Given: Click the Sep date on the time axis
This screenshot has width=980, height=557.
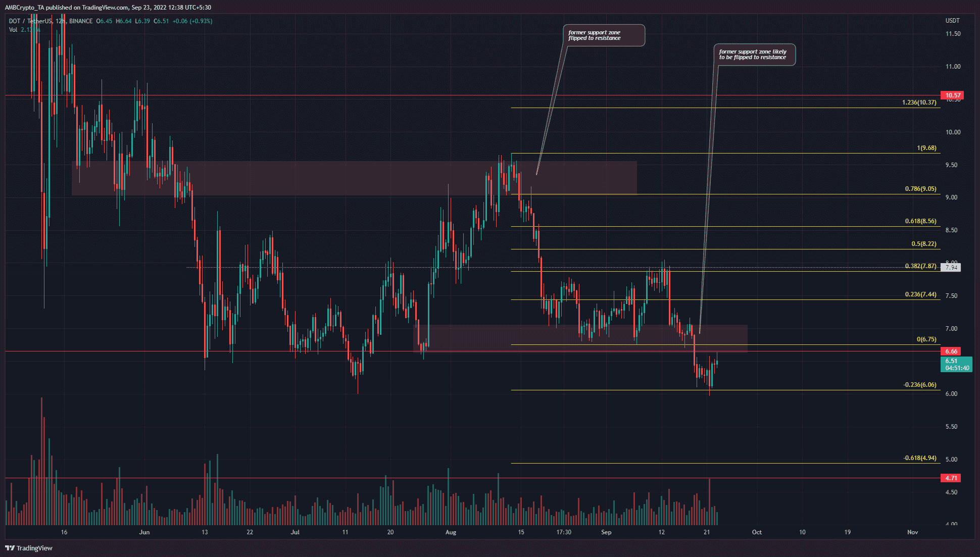Looking at the screenshot, I should pyautogui.click(x=606, y=532).
